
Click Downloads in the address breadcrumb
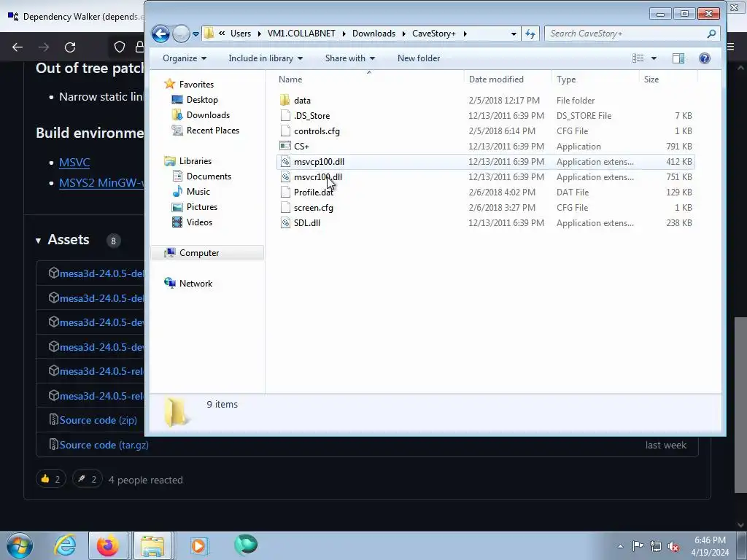pyautogui.click(x=374, y=34)
